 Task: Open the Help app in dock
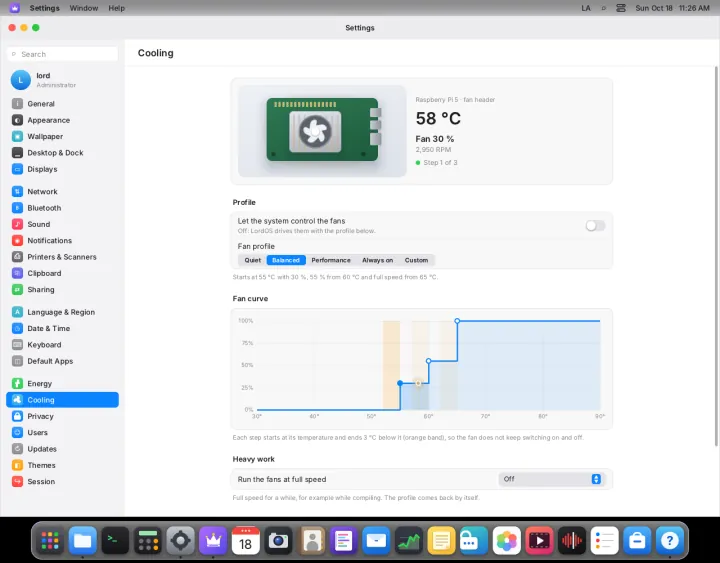click(x=669, y=540)
